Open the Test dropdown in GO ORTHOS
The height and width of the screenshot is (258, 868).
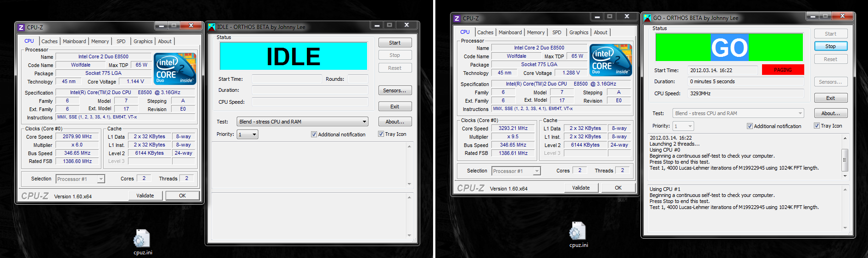click(x=739, y=113)
